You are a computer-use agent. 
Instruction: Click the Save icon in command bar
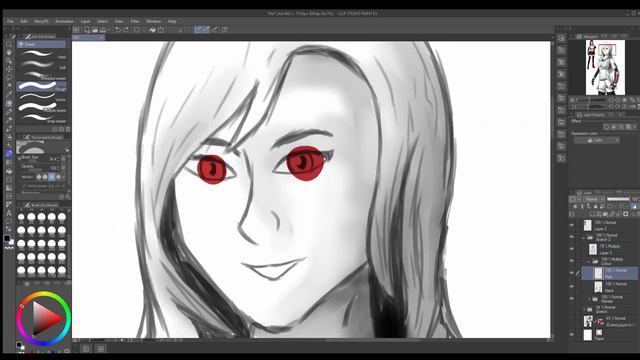coord(103,30)
